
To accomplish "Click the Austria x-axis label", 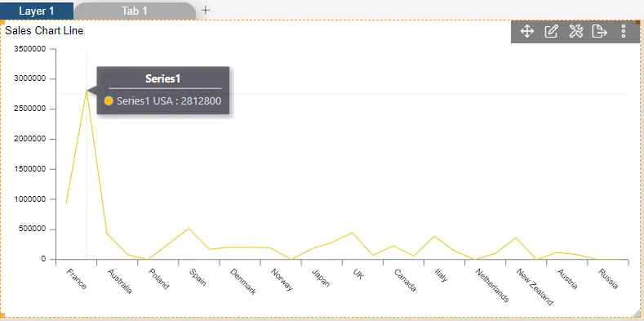I will coord(567,279).
